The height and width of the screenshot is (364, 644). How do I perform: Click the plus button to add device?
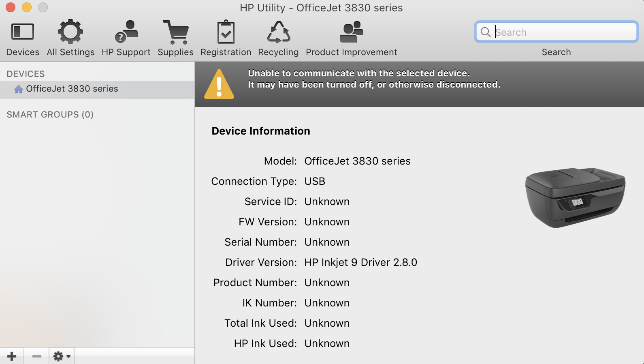pyautogui.click(x=12, y=356)
